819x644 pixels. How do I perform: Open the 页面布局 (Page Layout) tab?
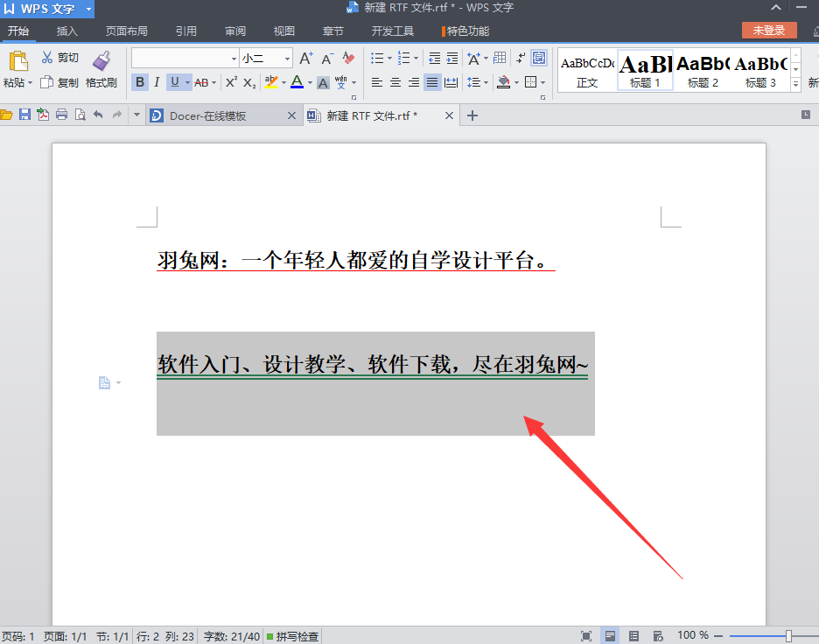coord(126,31)
